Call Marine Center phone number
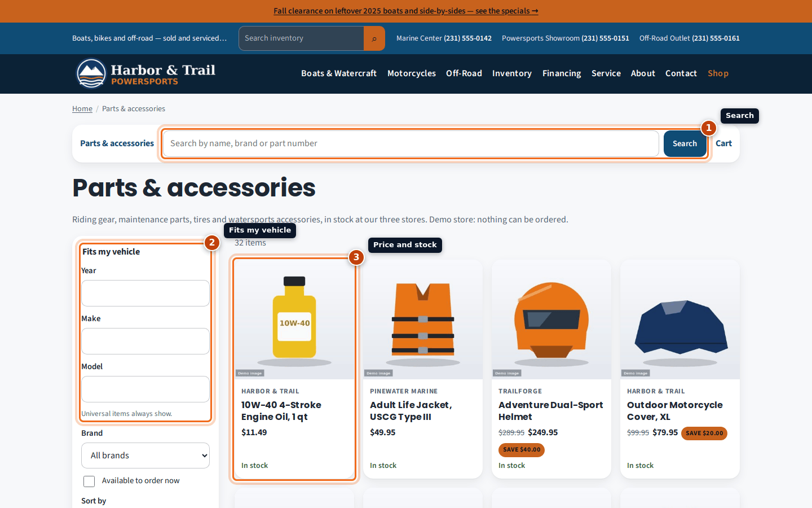The height and width of the screenshot is (508, 812). pyautogui.click(x=467, y=38)
